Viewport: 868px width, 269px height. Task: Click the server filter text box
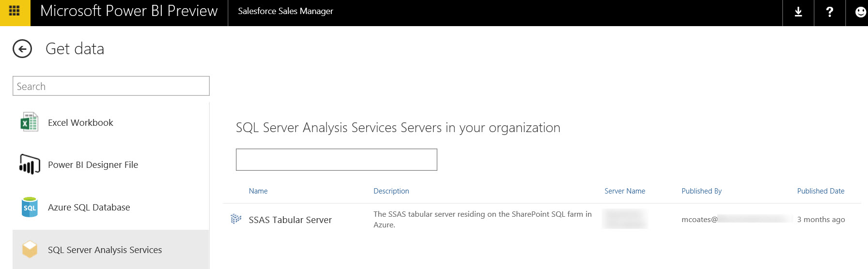pos(337,160)
